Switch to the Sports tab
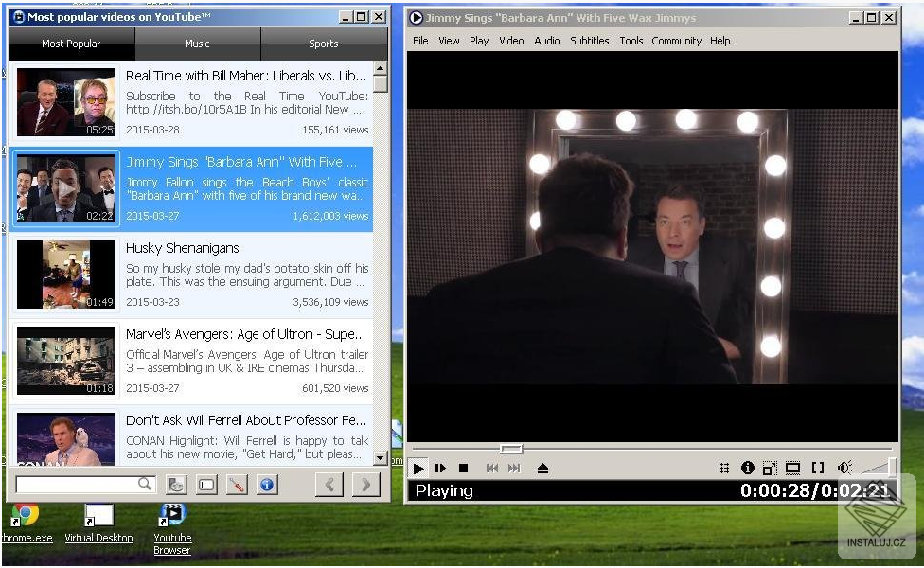This screenshot has height=568, width=924. 324,44
